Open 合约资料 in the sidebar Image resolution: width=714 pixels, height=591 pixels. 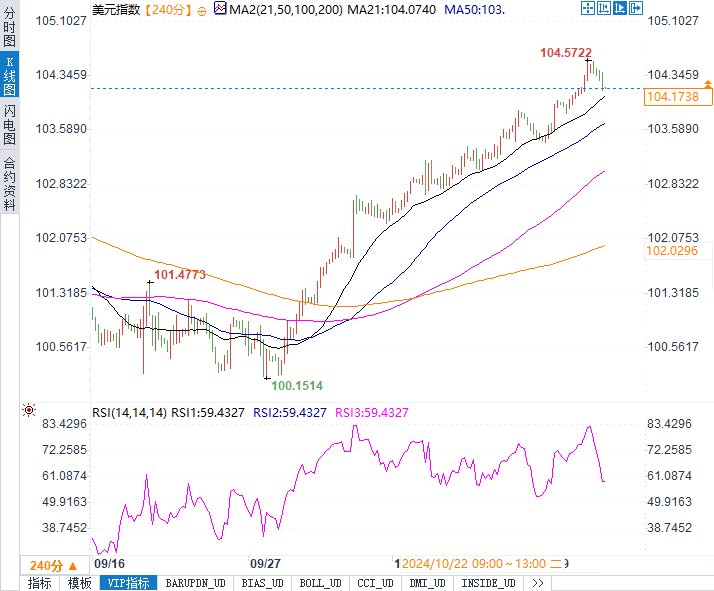(10, 184)
